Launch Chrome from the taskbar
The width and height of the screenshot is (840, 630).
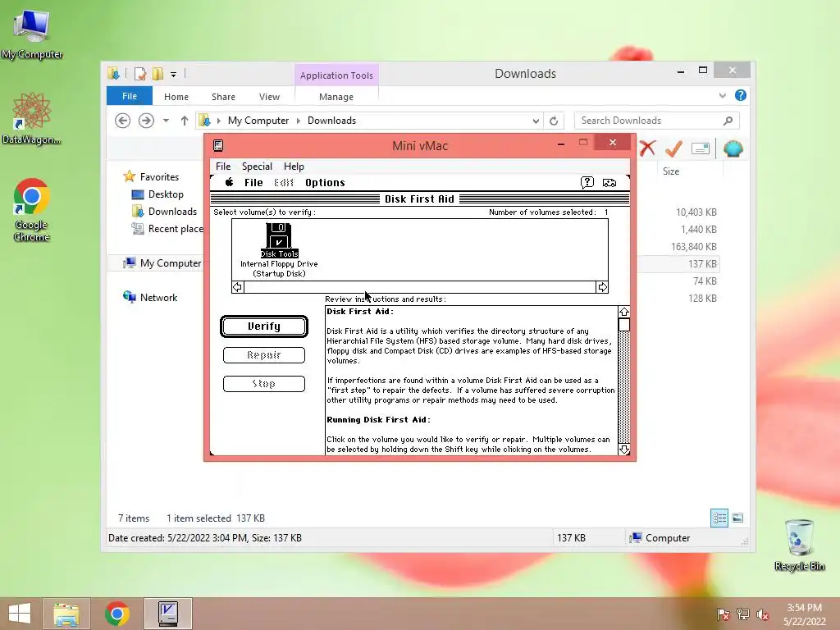116,614
